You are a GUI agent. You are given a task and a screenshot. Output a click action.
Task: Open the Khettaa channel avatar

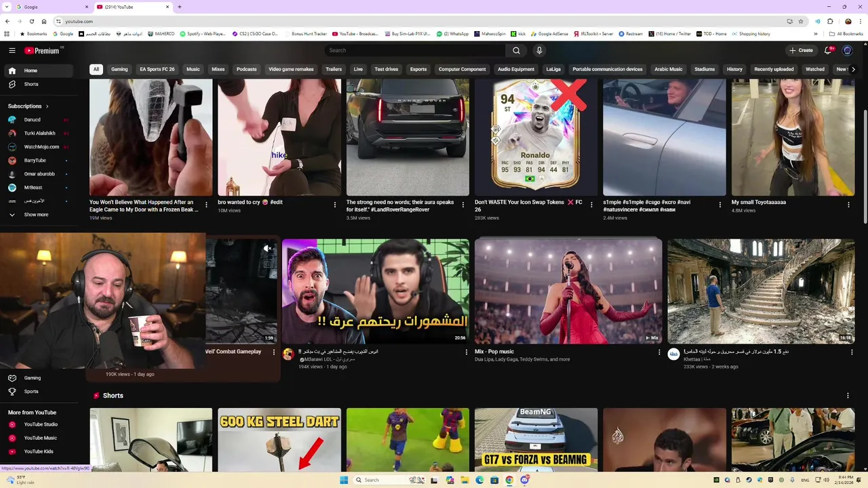(673, 354)
